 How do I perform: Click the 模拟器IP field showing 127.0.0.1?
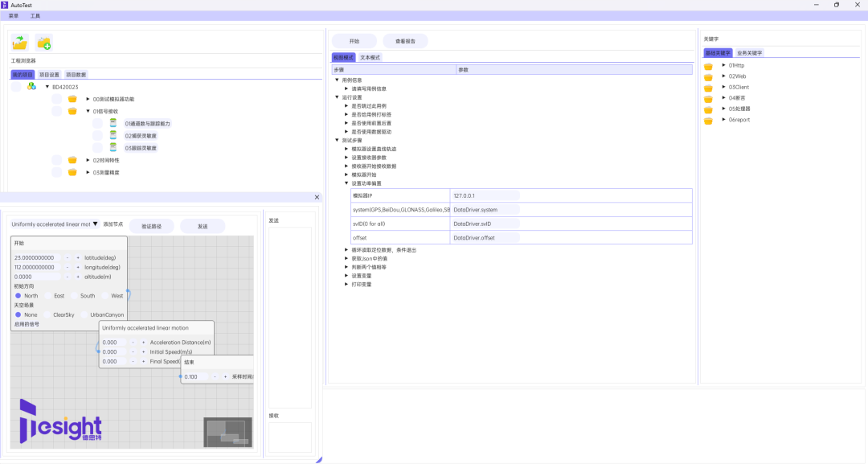click(485, 195)
